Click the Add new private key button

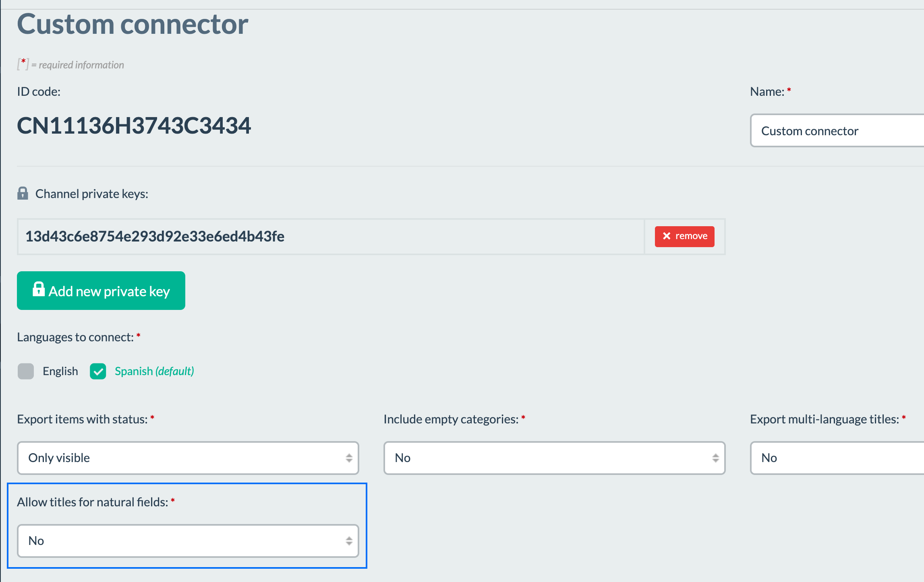(x=101, y=291)
